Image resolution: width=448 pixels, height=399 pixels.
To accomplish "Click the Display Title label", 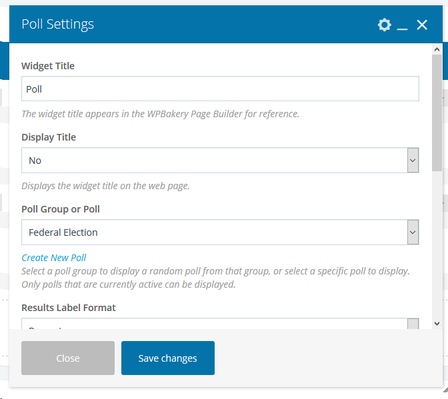I will tap(49, 137).
